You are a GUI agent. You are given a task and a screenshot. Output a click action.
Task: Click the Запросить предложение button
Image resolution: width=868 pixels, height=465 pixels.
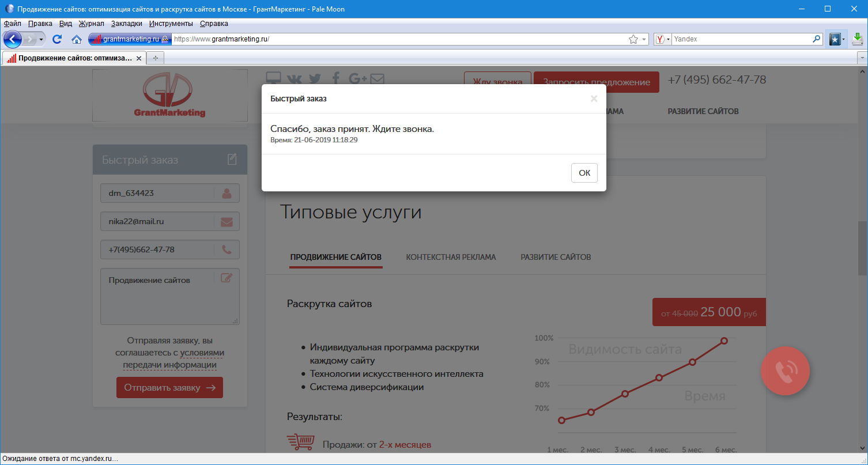tap(597, 82)
